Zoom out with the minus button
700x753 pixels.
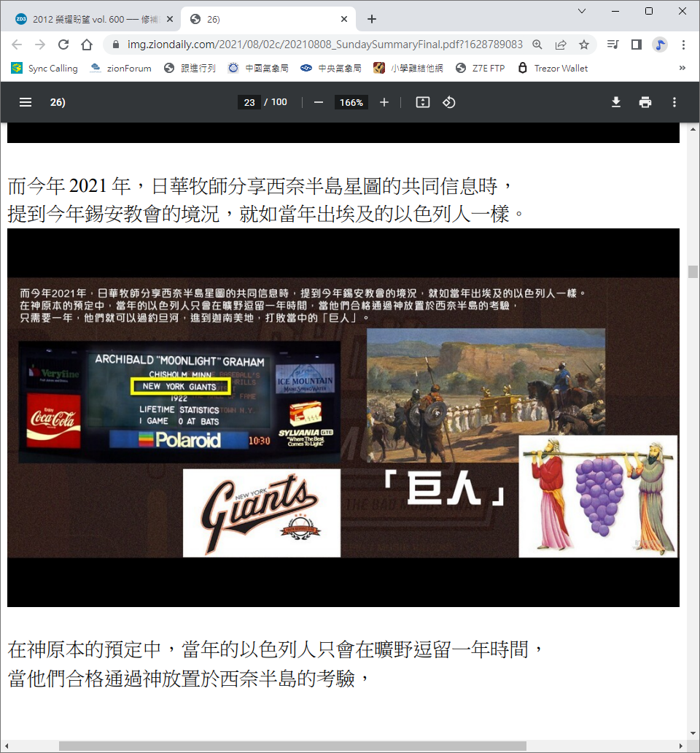pos(319,102)
